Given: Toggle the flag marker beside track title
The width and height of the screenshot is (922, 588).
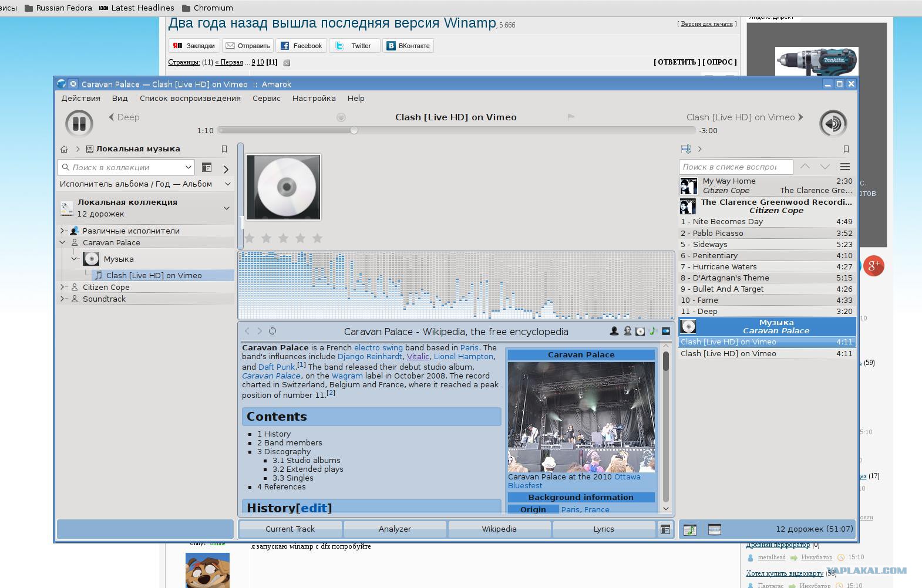Looking at the screenshot, I should 571,117.
